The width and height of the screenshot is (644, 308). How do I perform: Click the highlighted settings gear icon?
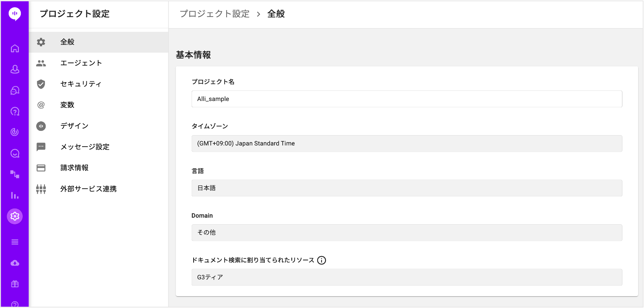[x=15, y=216]
